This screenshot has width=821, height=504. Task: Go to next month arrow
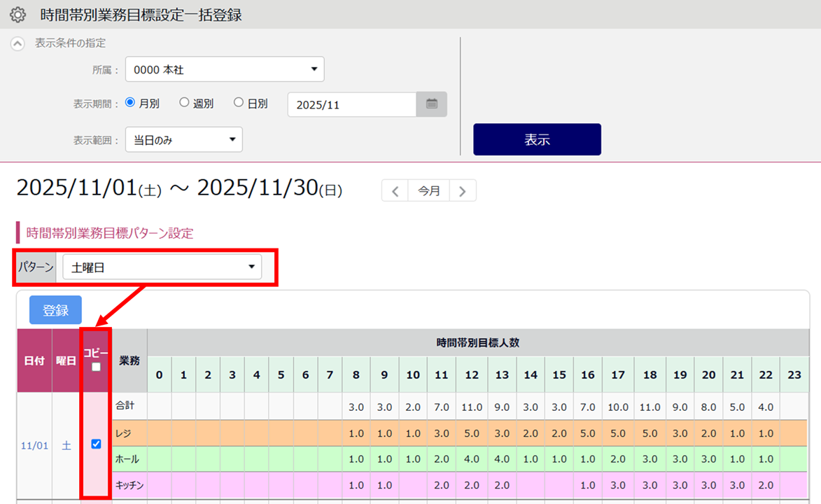(x=463, y=190)
